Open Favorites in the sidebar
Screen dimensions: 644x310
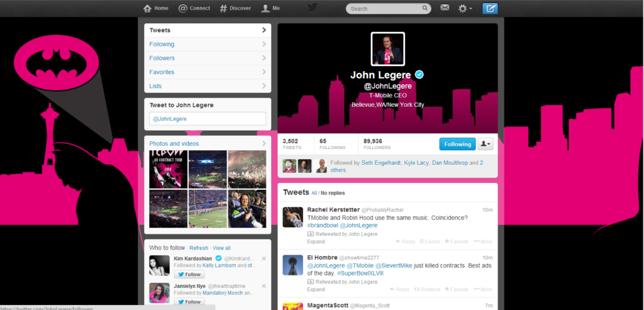coord(208,72)
